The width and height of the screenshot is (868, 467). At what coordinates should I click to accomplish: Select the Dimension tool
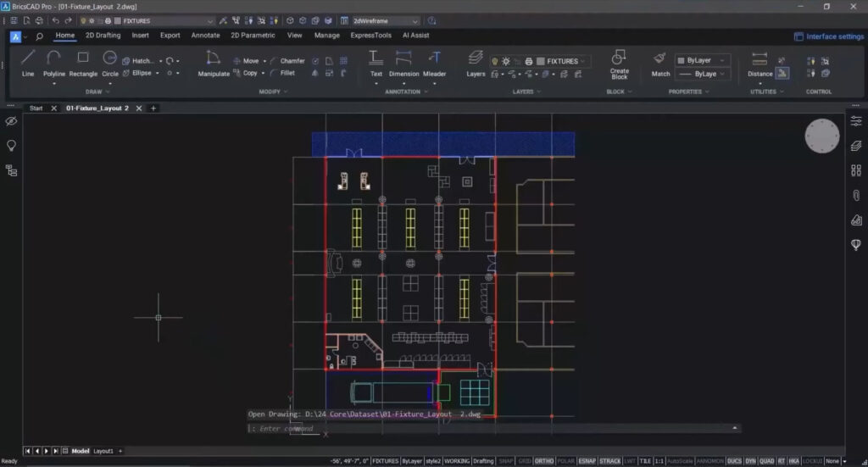(403, 63)
